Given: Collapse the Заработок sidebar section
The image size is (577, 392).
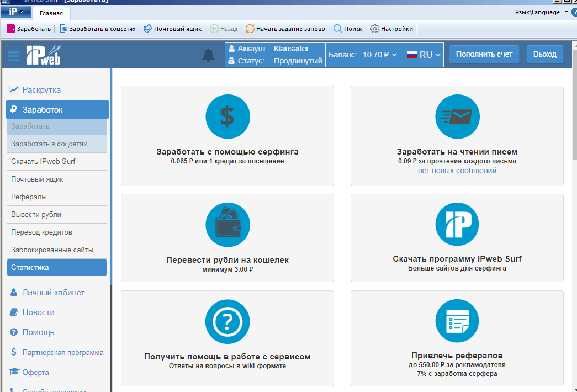Looking at the screenshot, I should (57, 110).
